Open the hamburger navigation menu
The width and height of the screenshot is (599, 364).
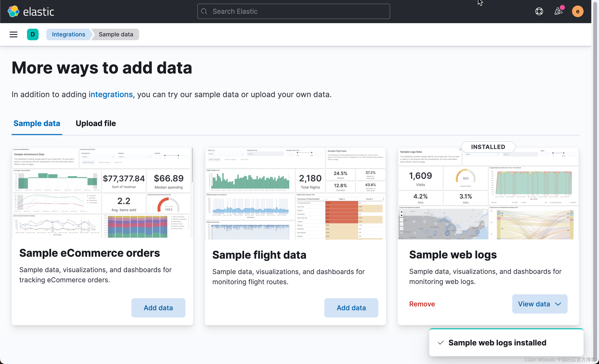pyautogui.click(x=13, y=34)
